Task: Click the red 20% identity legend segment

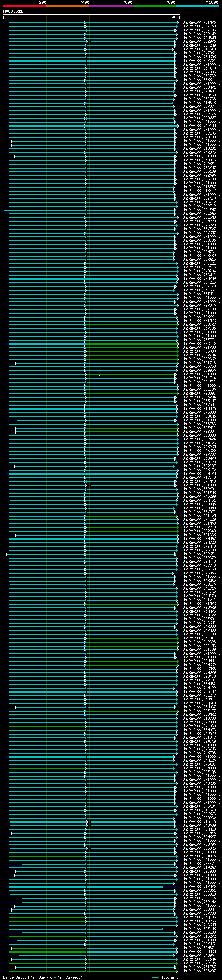Action: coord(25,6)
